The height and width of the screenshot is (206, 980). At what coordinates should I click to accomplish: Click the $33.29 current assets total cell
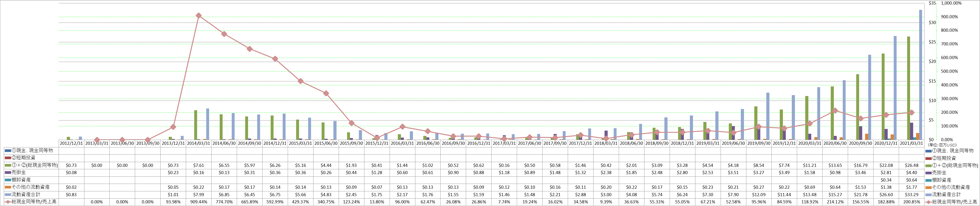911,195
